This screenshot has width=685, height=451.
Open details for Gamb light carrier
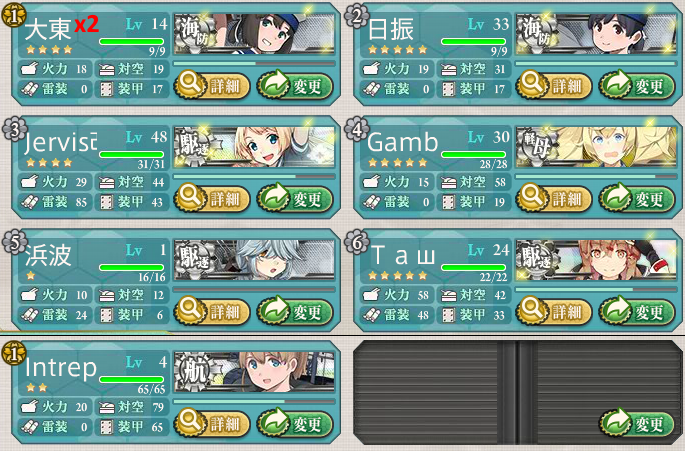(554, 198)
